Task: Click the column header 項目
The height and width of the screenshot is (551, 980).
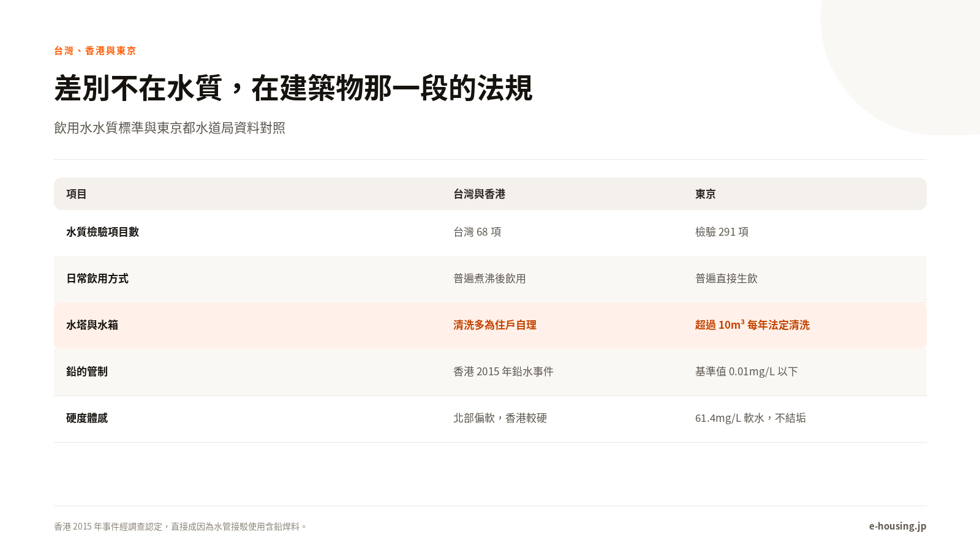Action: coord(77,194)
